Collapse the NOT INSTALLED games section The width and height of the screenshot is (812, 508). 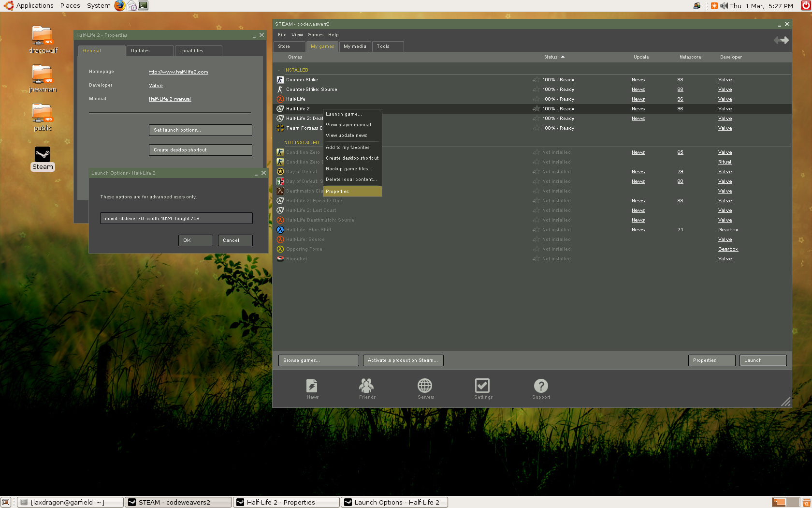(x=279, y=142)
